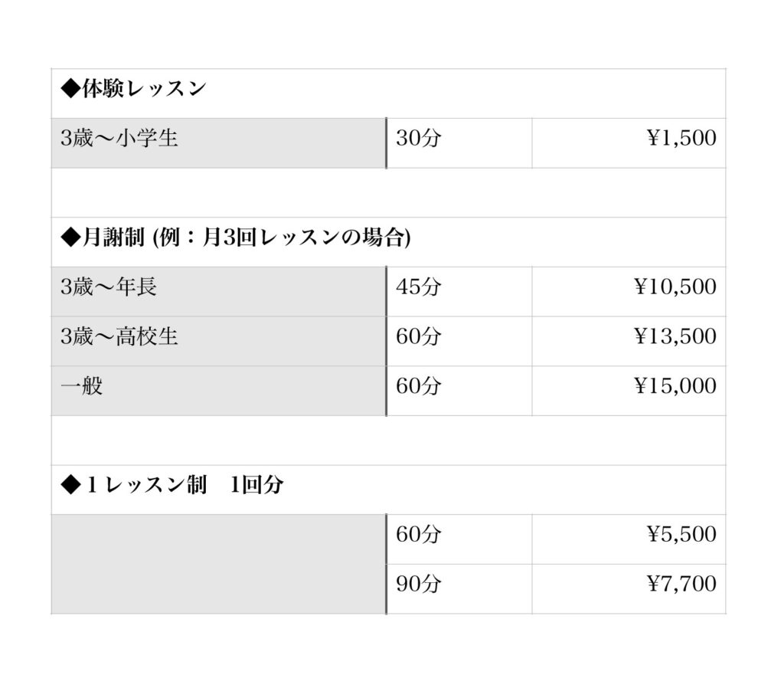Click the 3歳〜高校生 row label
This screenshot has width=784, height=678.
(218, 341)
